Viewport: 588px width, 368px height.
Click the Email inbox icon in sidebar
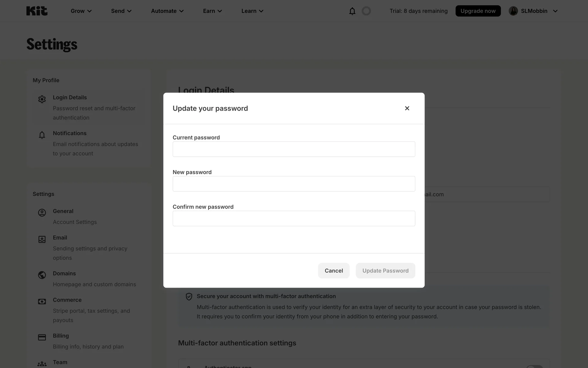42,239
